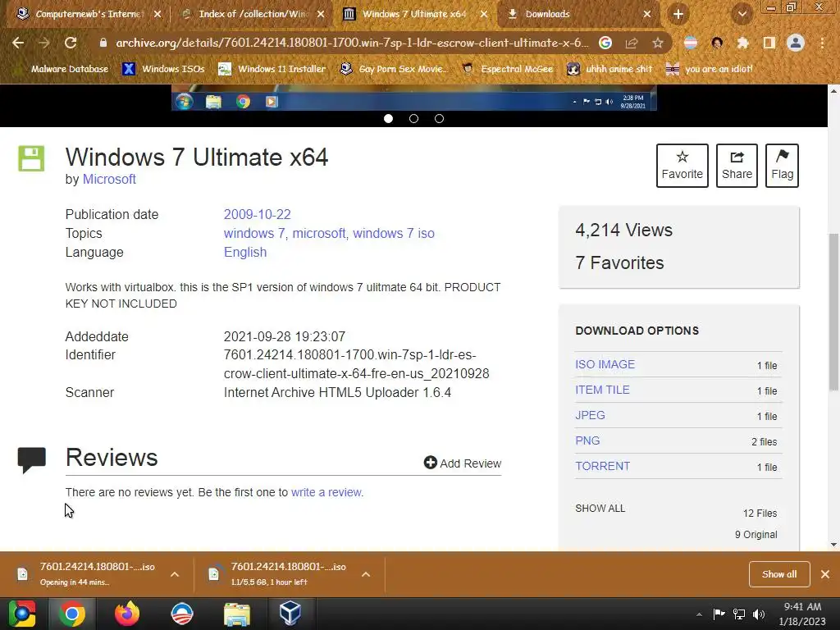Favorite this item with the star button
This screenshot has height=630, width=840.
coord(682,166)
